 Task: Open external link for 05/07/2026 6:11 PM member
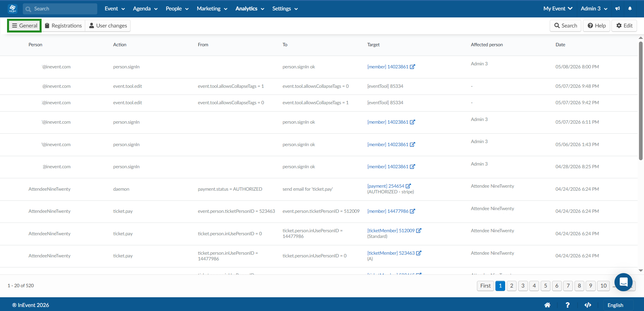tap(413, 122)
